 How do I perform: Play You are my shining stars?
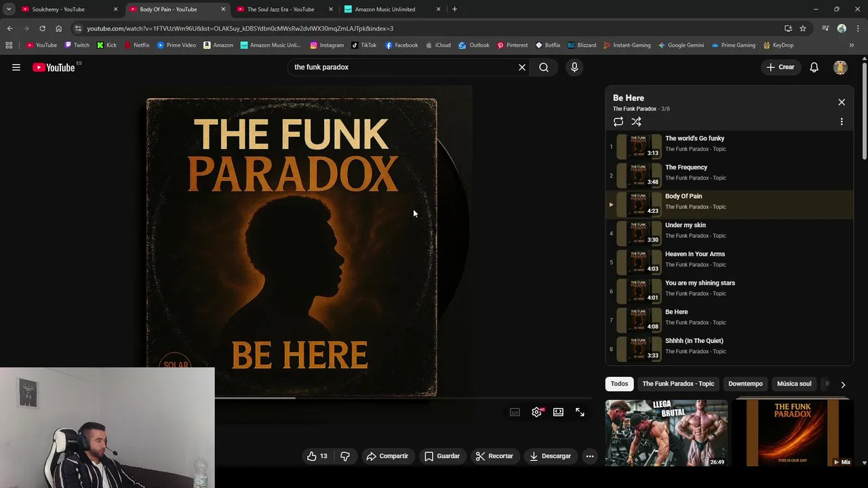[x=729, y=291]
